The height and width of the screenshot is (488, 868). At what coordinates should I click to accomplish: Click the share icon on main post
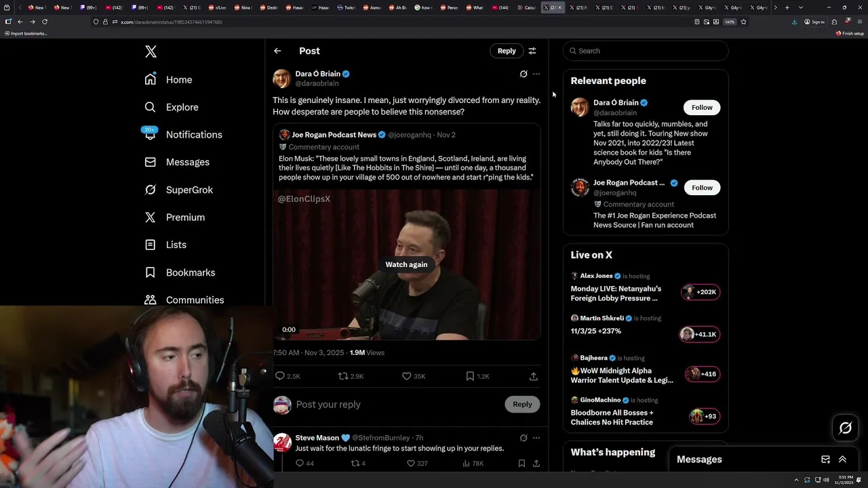click(x=534, y=376)
